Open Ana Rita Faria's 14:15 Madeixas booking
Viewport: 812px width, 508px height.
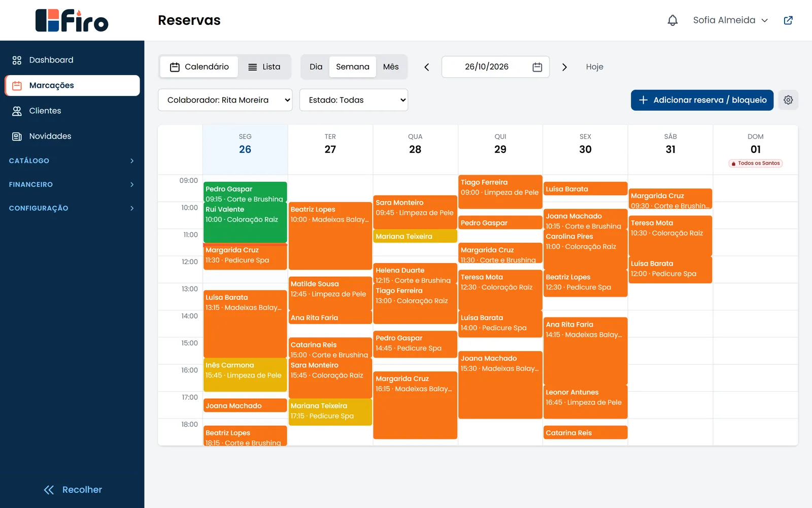586,351
